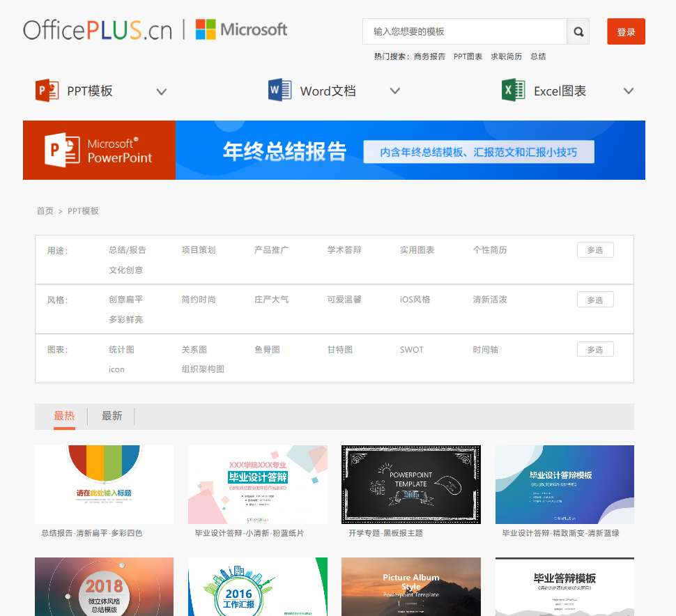Open the Excel图表 navigation menu
Screen dimensions: 676x616
pos(560,91)
